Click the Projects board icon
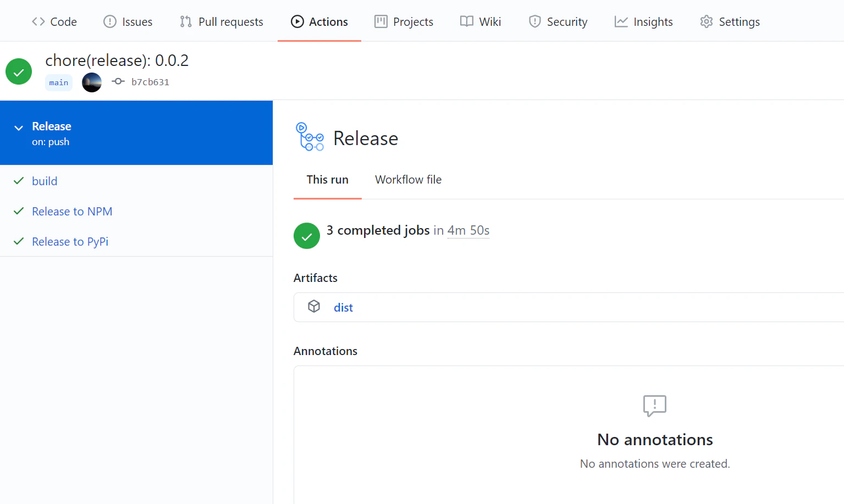 (x=380, y=21)
